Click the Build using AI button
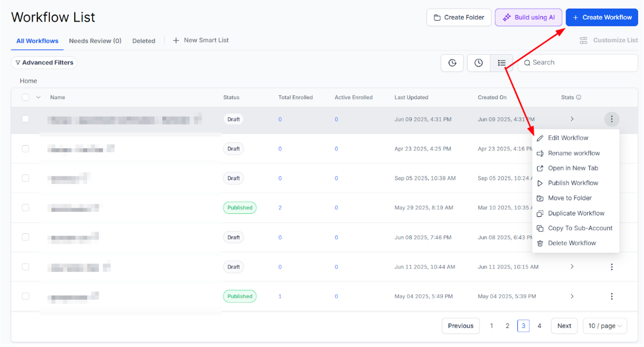644x347 pixels. click(x=529, y=17)
